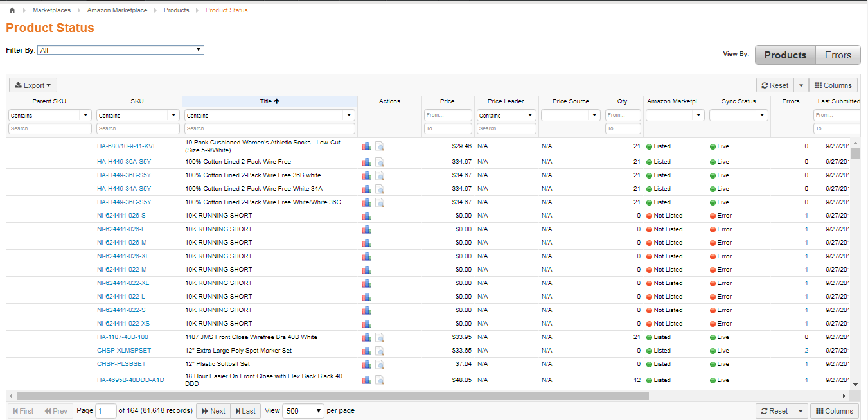Click chart icon for HA-1107-40B-100 row
Screen dimensions: 868x420
click(x=367, y=337)
